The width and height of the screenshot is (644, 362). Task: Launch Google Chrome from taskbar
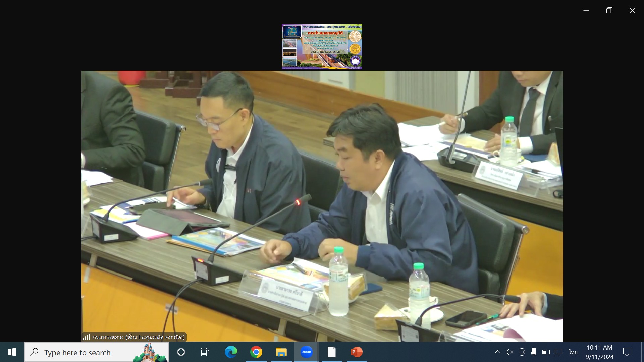point(256,352)
